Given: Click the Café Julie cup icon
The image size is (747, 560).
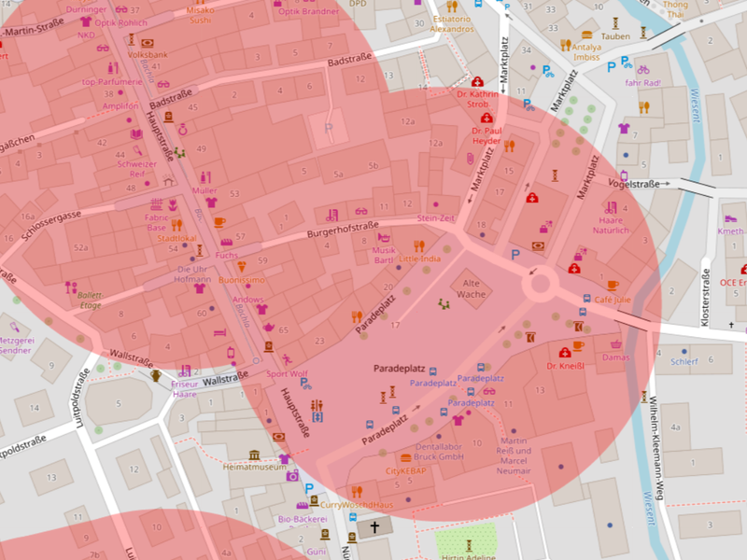Looking at the screenshot, I should click(613, 286).
